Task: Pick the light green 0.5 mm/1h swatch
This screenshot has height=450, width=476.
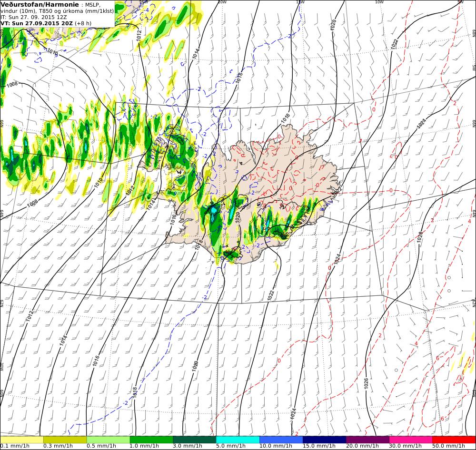Action: coord(108,440)
